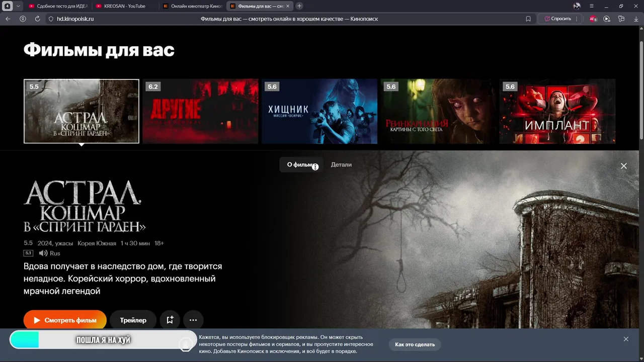Click the large Астрал. Кошмар title logo
The width and height of the screenshot is (644, 362).
coord(85,206)
